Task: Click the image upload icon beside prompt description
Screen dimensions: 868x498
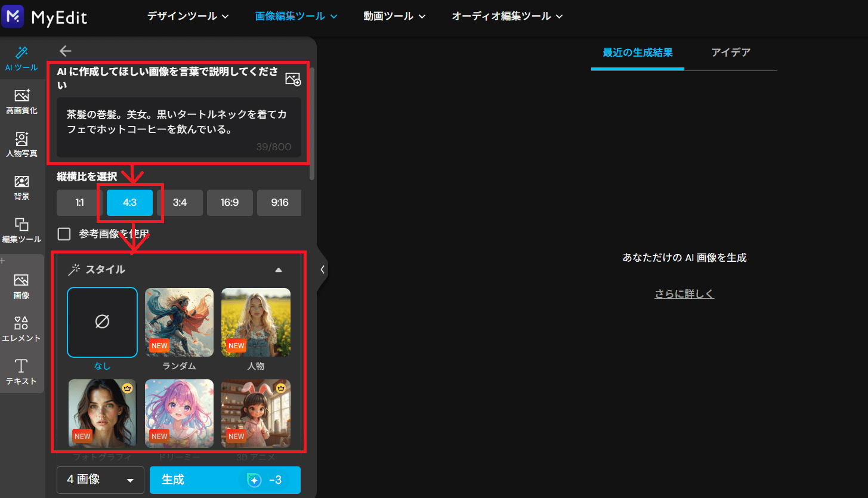Action: 292,78
